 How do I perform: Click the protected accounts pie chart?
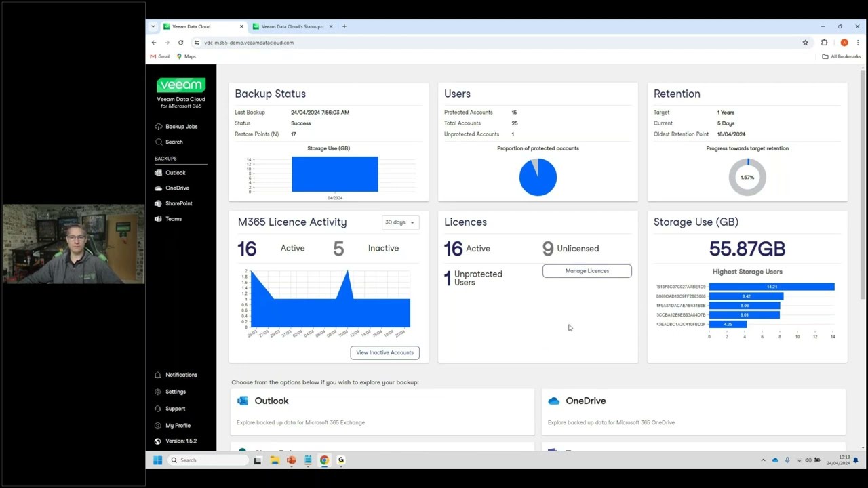tap(538, 177)
